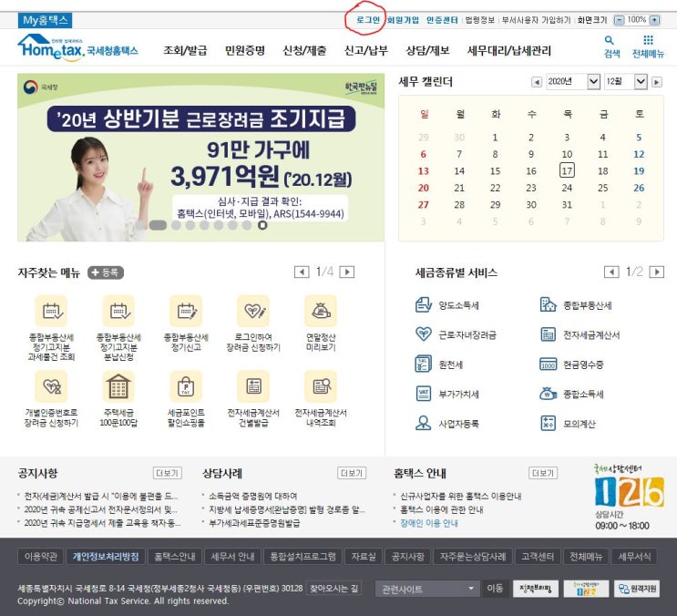Image resolution: width=677 pixels, height=616 pixels.
Task: Open 개인정보처리방침 in the footer
Action: [106, 557]
